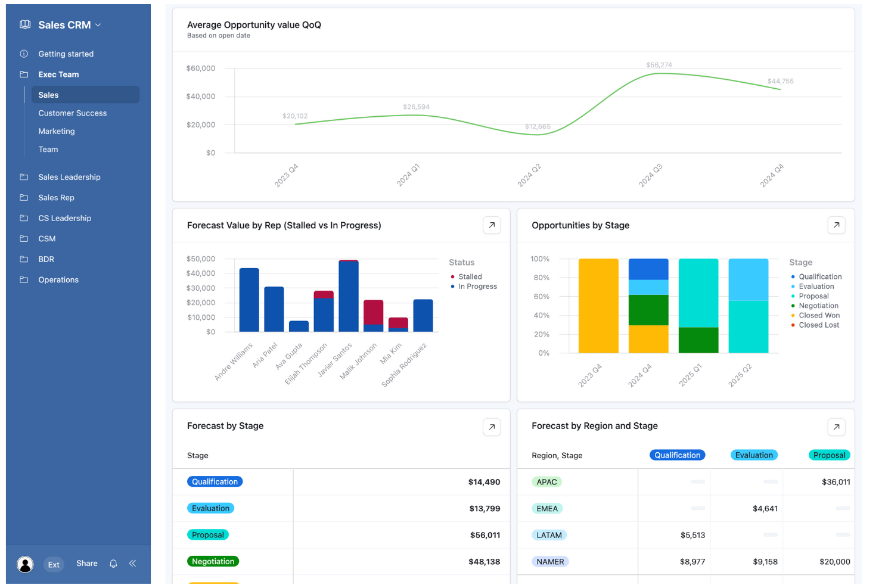Toggle Closed Won in the Stage legend
The height and width of the screenshot is (588, 882).
click(819, 315)
